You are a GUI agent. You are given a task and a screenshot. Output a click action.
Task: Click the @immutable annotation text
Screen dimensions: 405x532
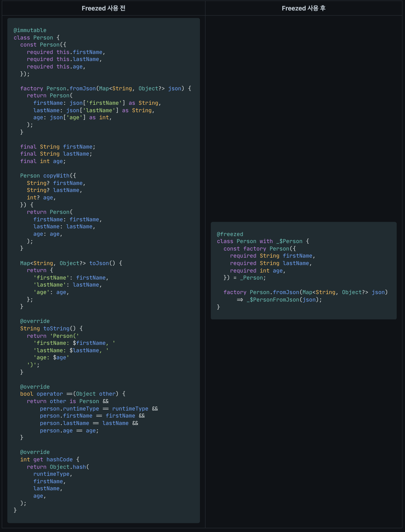click(x=30, y=30)
